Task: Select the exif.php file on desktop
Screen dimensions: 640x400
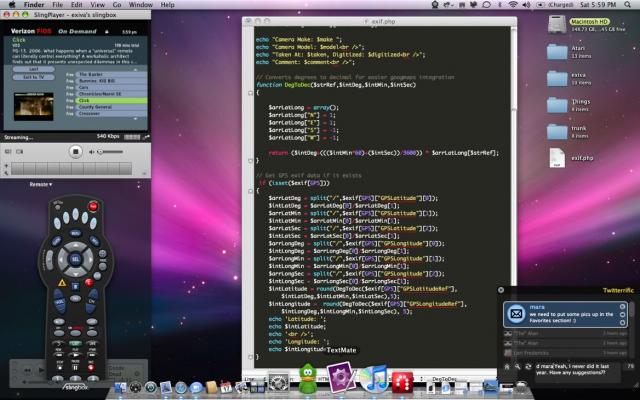Action: 557,158
